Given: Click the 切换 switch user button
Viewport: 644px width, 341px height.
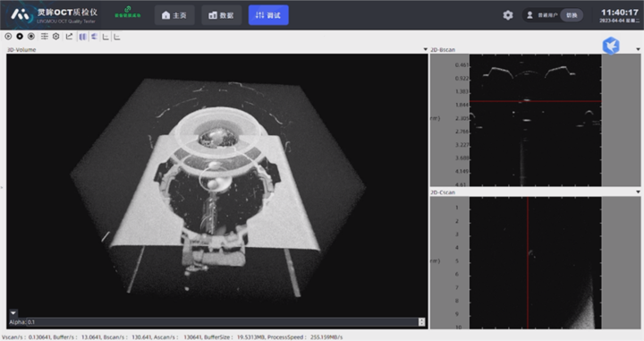Looking at the screenshot, I should point(572,15).
